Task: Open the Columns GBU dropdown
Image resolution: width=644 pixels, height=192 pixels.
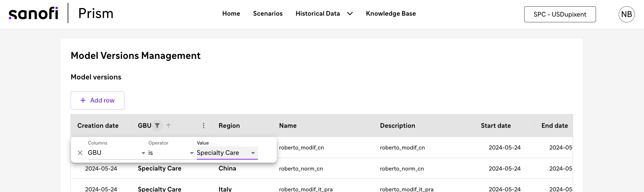Action: [x=117, y=153]
